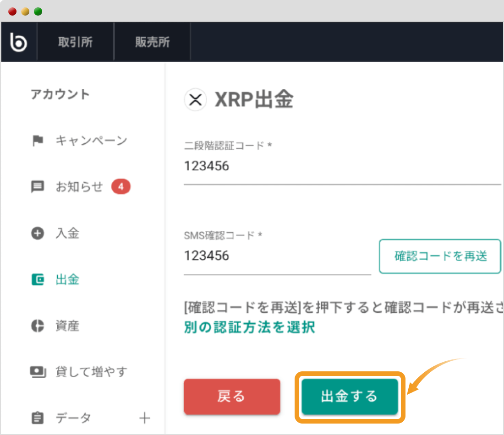Screen dimensions: 504x435
Task: Click the アカウント sidebar heading
Action: pos(60,94)
